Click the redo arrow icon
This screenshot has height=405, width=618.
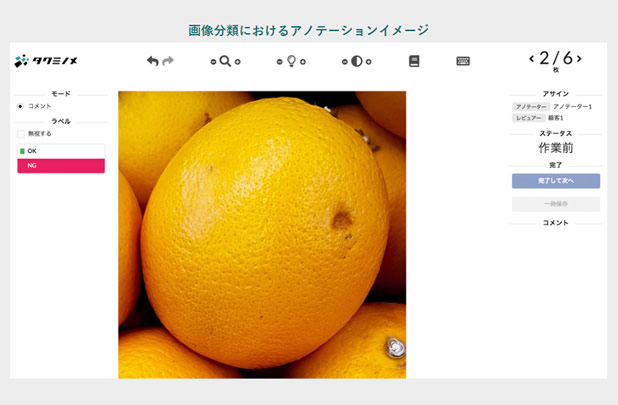click(168, 61)
